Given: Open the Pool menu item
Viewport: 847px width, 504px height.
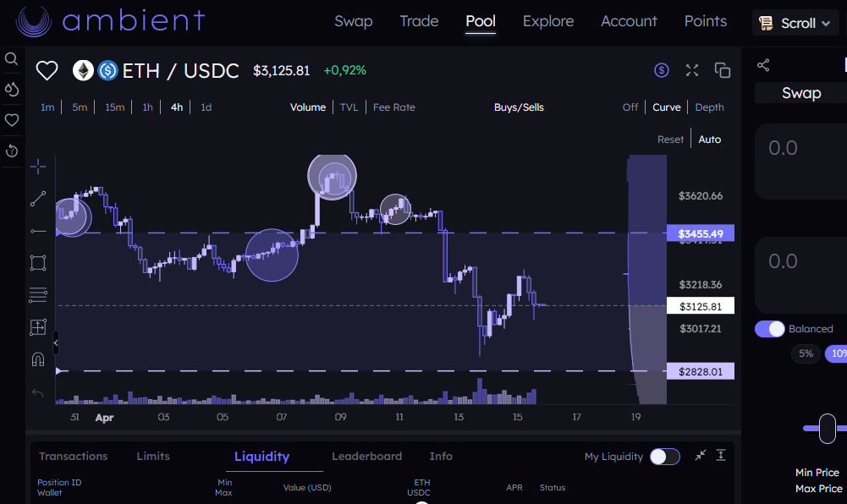Looking at the screenshot, I should [480, 21].
